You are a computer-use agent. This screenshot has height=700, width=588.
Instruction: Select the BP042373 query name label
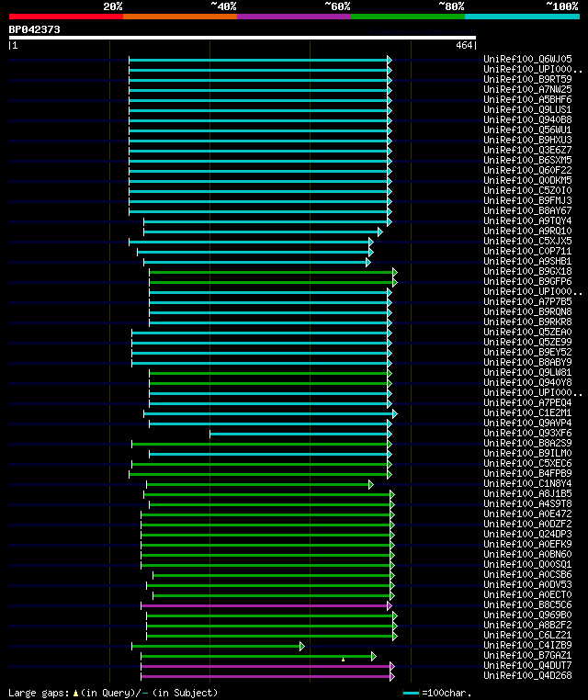click(34, 29)
